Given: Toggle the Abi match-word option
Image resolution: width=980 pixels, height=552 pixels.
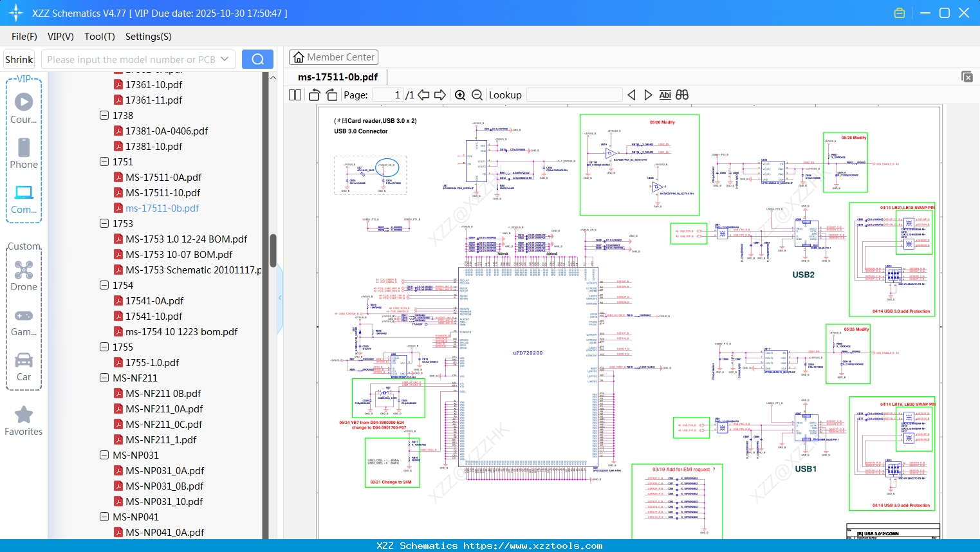Looking at the screenshot, I should click(665, 95).
